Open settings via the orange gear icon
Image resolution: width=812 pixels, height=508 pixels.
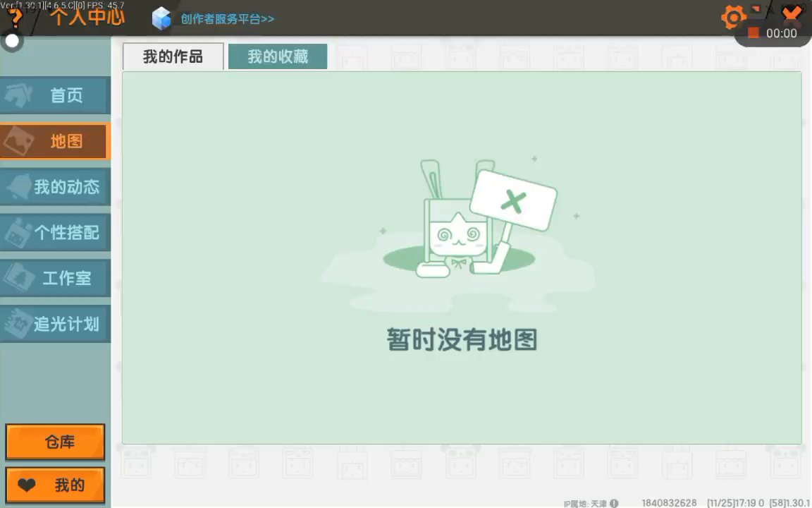coord(734,18)
